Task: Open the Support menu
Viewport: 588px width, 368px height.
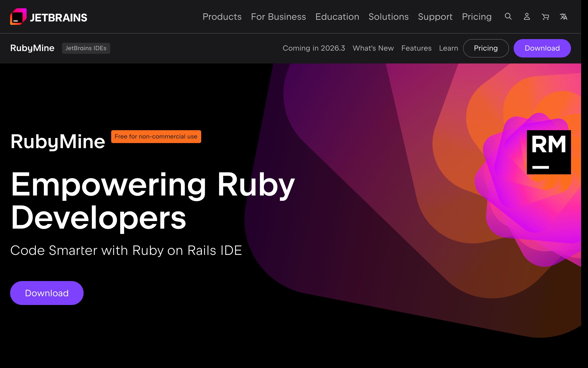Action: click(435, 17)
